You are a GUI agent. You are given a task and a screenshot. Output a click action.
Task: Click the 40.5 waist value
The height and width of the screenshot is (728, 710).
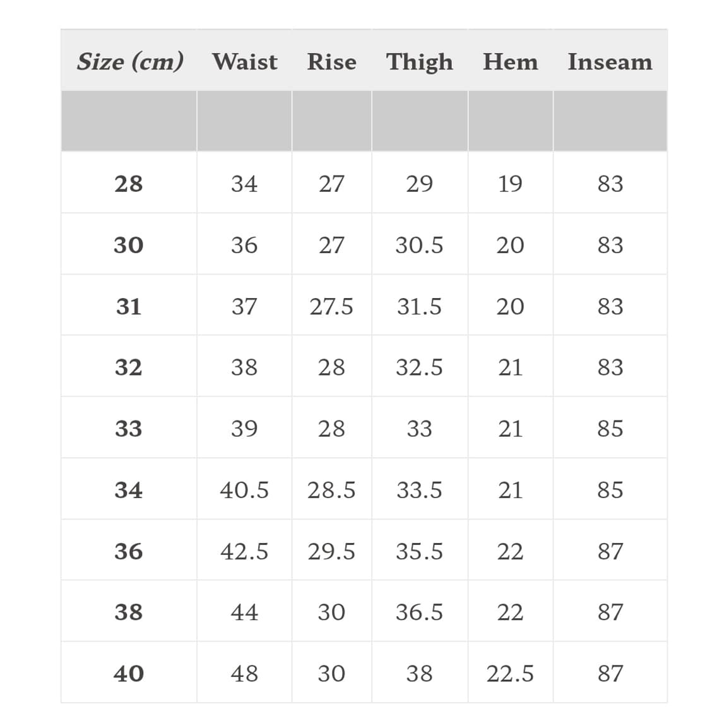coord(244,490)
